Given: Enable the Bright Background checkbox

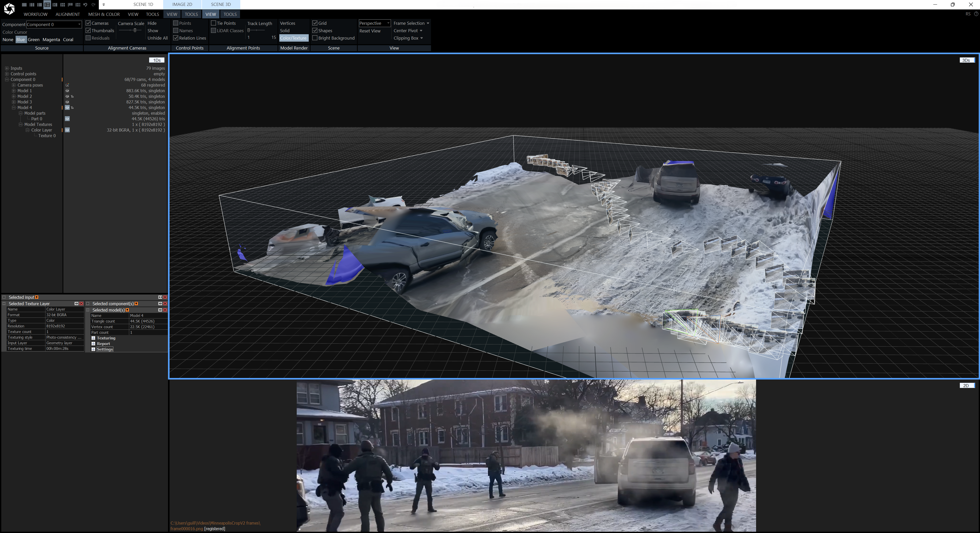Looking at the screenshot, I should [x=315, y=38].
